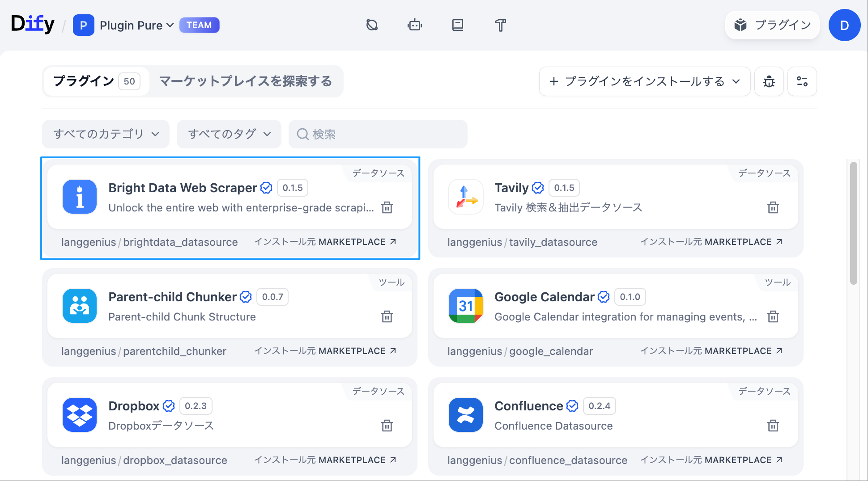Delete the Tavily plugin

[773, 207]
